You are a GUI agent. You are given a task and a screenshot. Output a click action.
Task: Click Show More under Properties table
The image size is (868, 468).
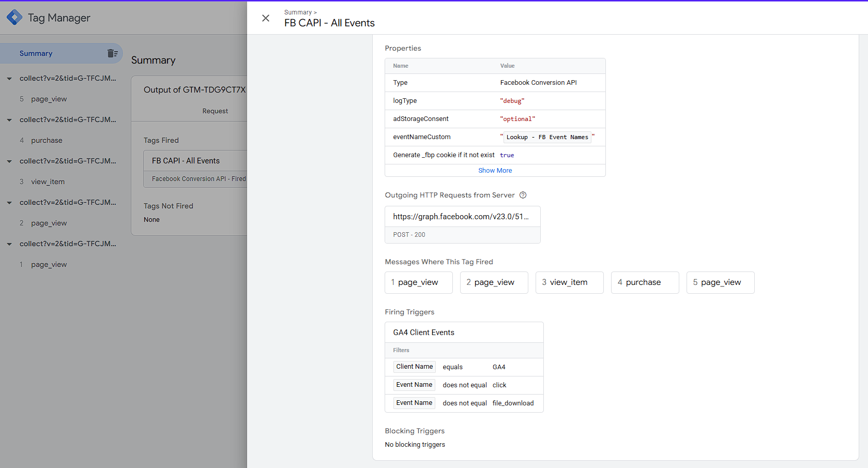495,171
